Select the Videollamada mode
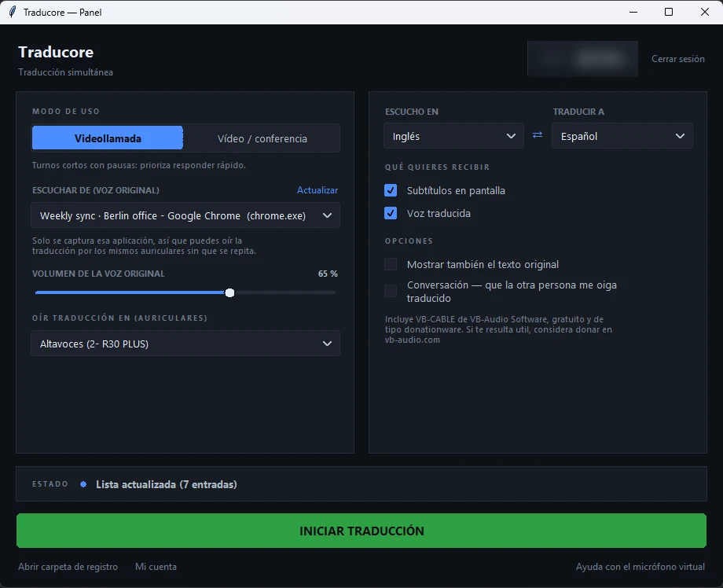Image resolution: width=723 pixels, height=588 pixels. point(108,138)
